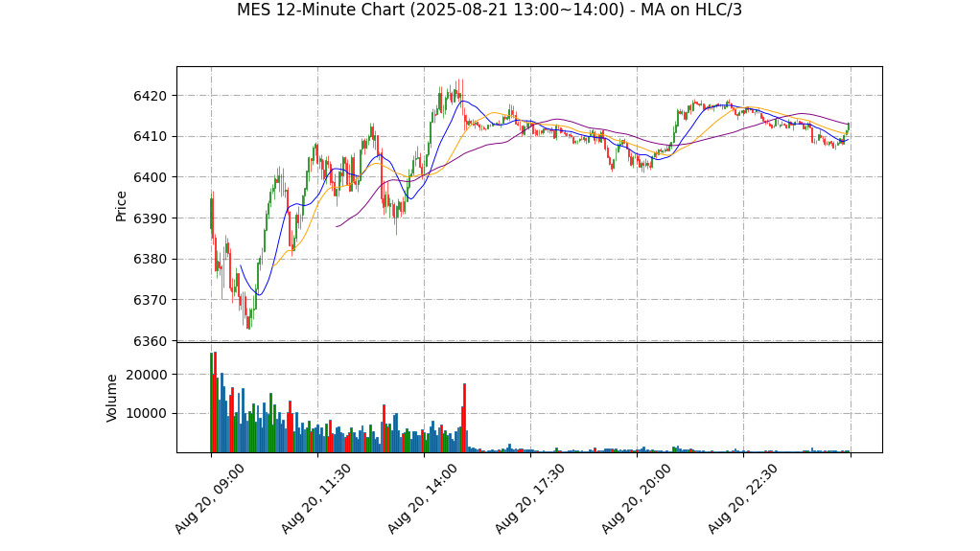This screenshot has width=980, height=551.
Task: Click the 'Aug 20, 09:00' x-axis label
Action: [x=209, y=498]
